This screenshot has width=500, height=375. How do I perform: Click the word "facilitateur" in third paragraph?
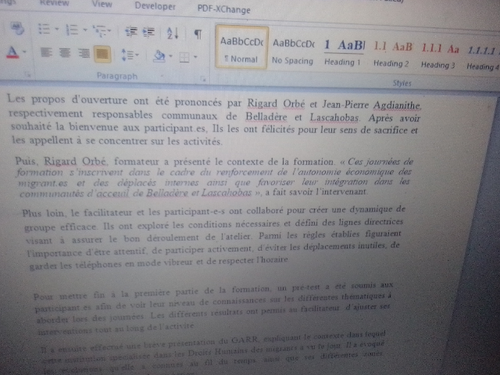pyautogui.click(x=108, y=212)
